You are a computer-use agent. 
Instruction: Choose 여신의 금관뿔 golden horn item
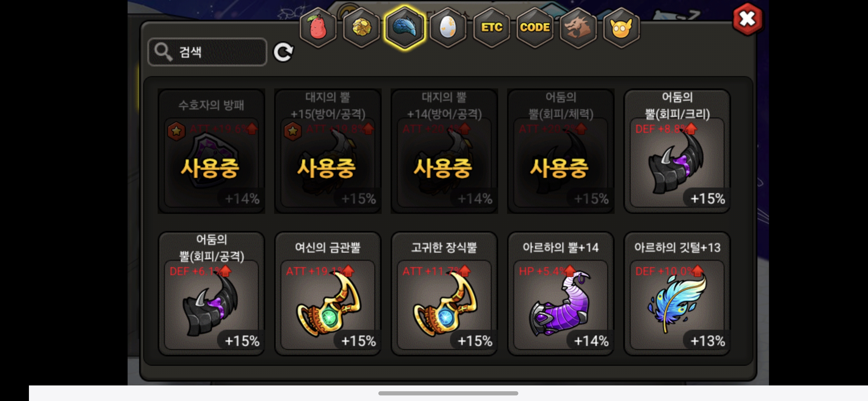327,293
